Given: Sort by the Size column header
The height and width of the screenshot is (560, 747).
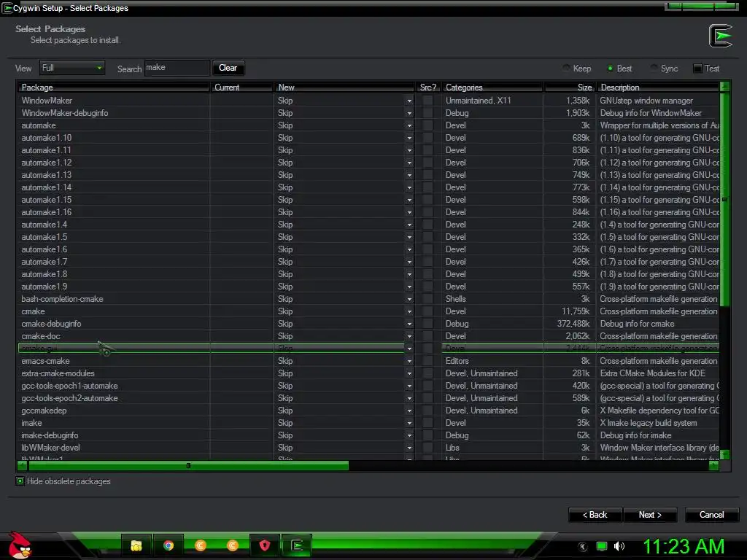Looking at the screenshot, I should point(570,87).
